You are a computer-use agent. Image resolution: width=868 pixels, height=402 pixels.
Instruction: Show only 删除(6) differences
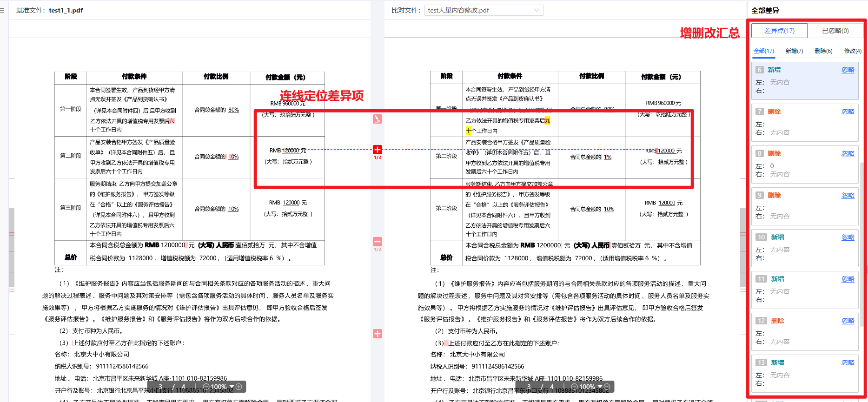click(x=823, y=51)
